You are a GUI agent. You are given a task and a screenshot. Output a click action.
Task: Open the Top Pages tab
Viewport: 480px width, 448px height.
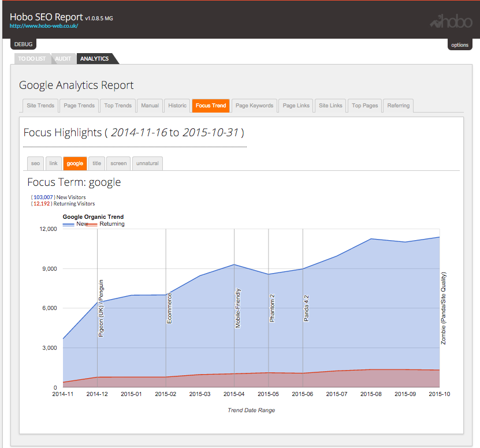click(x=365, y=106)
